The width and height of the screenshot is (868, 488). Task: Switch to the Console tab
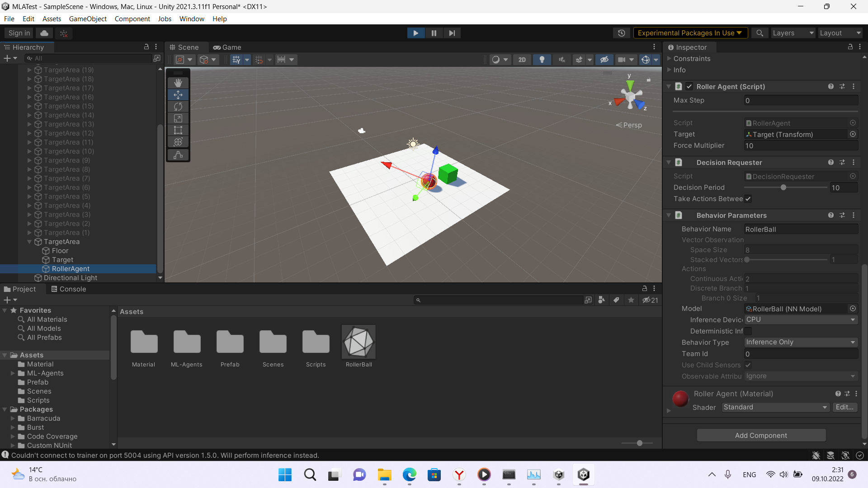[x=68, y=289]
